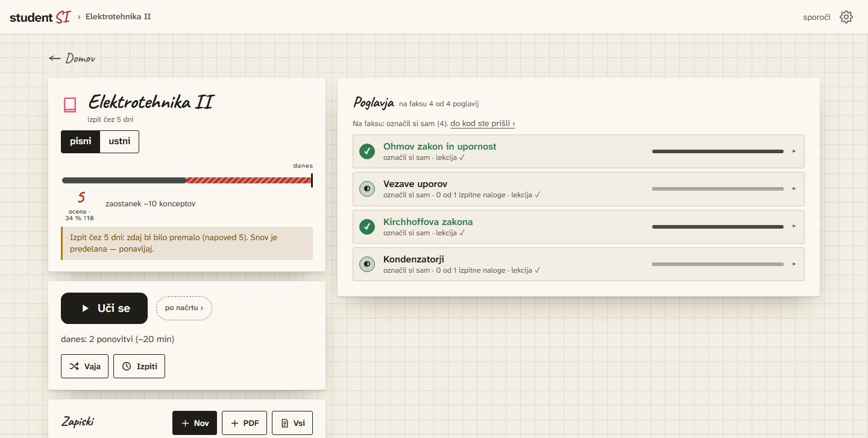Expand the Kirchhoffova zakona chapter arrow
This screenshot has height=438, width=868.
point(794,226)
